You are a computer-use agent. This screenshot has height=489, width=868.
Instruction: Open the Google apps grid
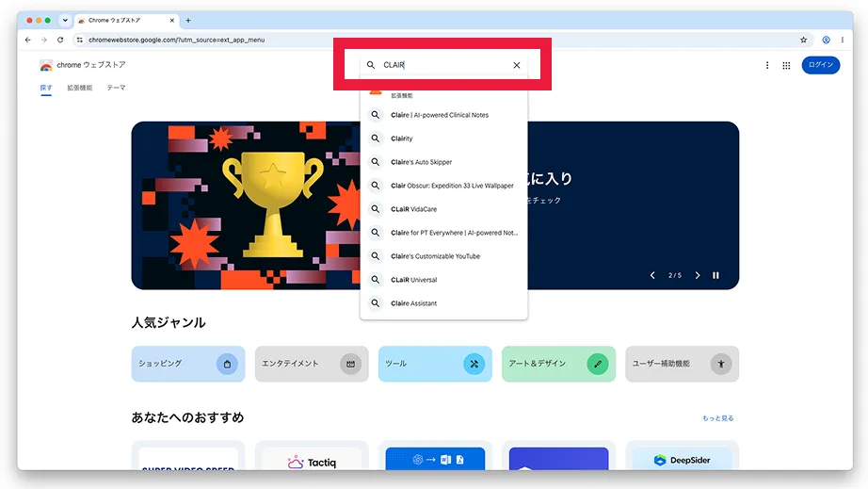click(786, 65)
